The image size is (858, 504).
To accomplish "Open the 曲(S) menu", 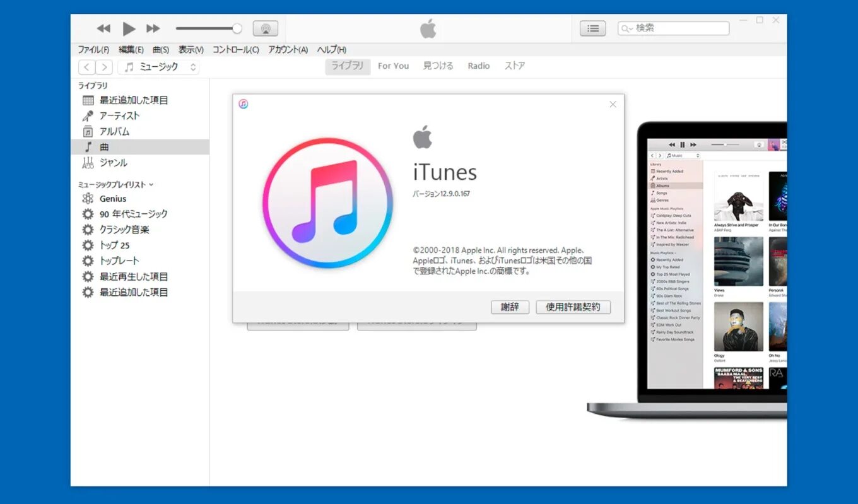I will click(161, 50).
